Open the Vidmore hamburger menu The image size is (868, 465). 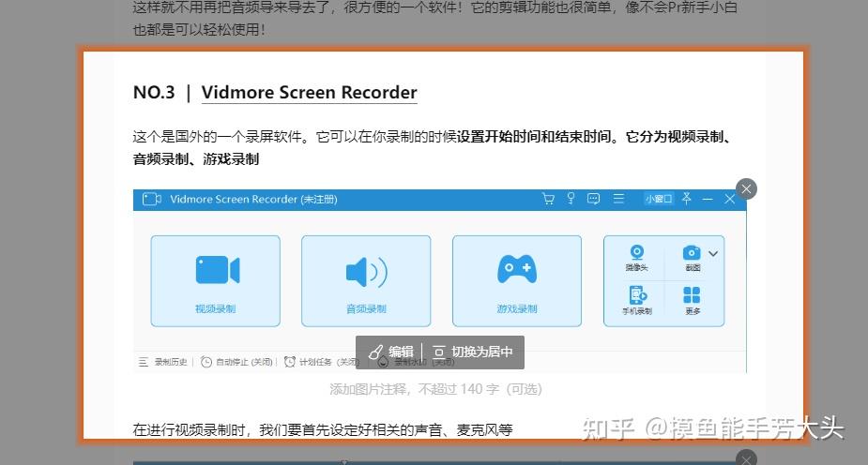(x=619, y=199)
